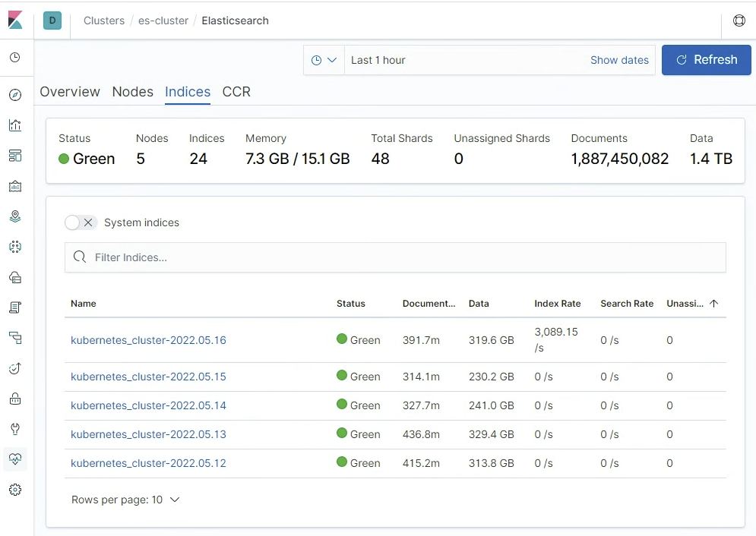Open Logs icon in sidebar

pyautogui.click(x=15, y=307)
